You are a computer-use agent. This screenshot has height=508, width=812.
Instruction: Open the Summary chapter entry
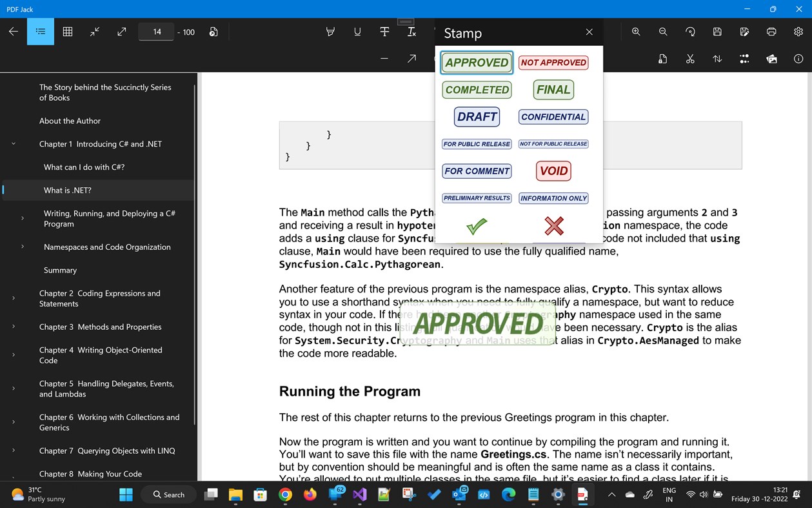pos(59,270)
